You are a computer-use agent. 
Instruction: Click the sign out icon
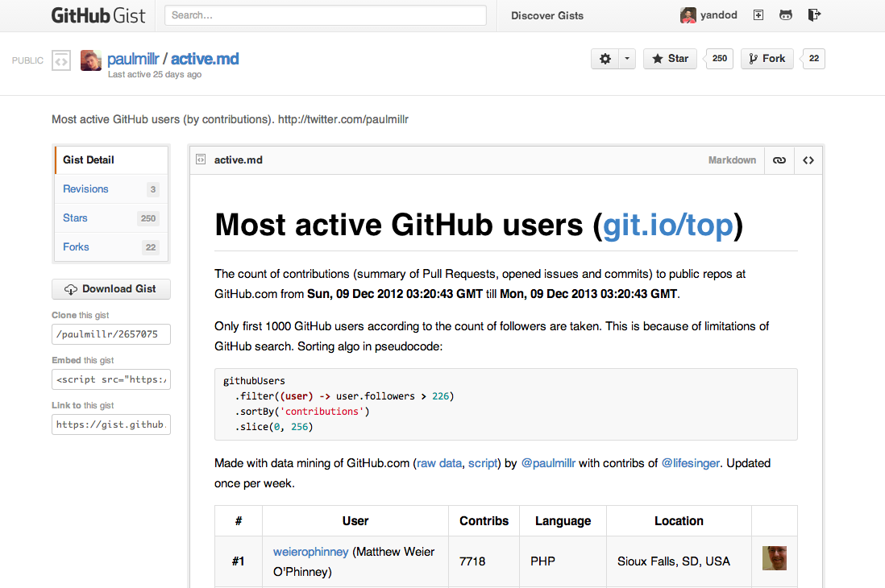(x=813, y=15)
